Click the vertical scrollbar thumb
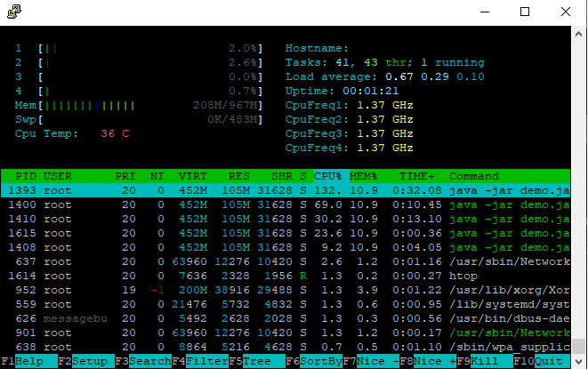 click(x=578, y=346)
